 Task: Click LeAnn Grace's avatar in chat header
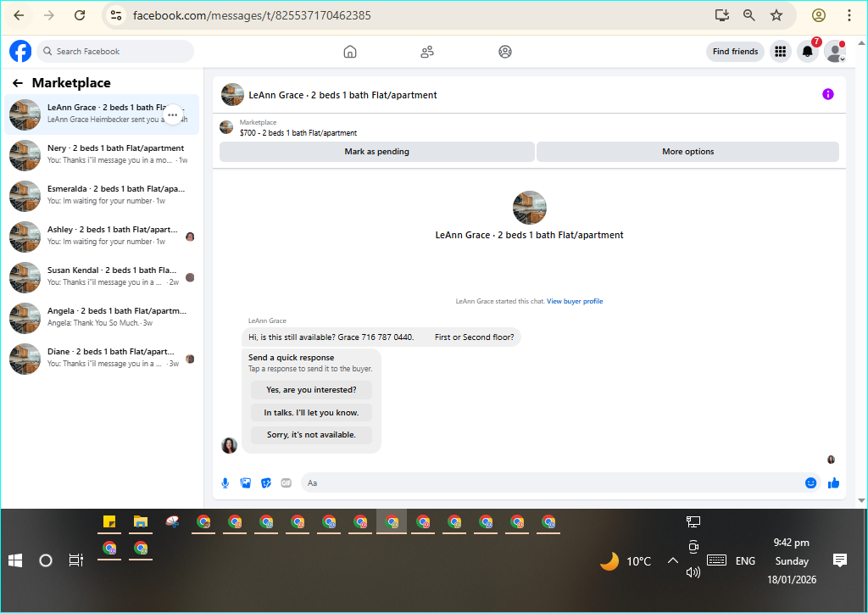232,95
